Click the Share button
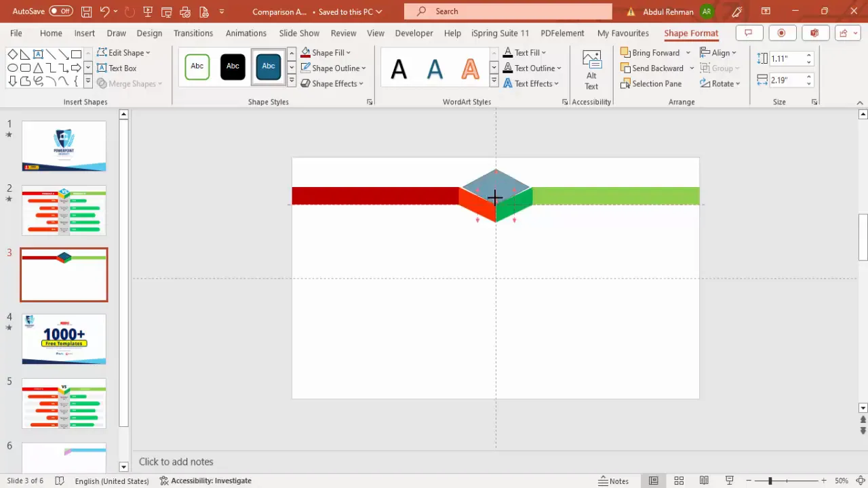 (847, 33)
